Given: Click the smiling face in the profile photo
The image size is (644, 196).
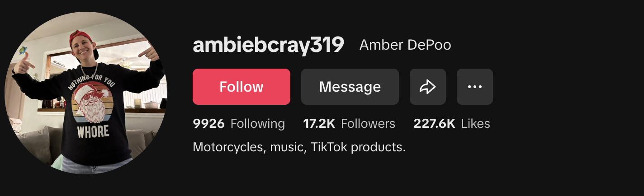Looking at the screenshot, I should (86, 52).
